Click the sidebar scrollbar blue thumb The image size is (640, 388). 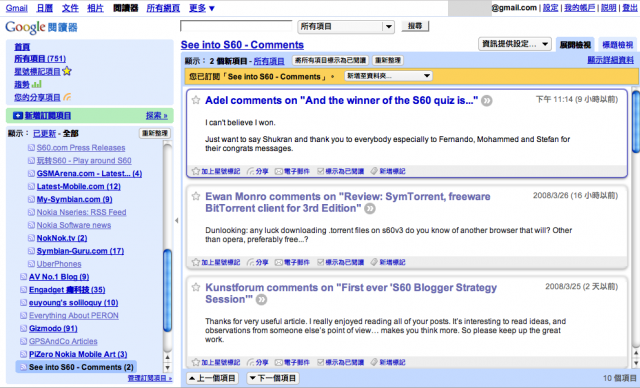pyautogui.click(x=167, y=290)
